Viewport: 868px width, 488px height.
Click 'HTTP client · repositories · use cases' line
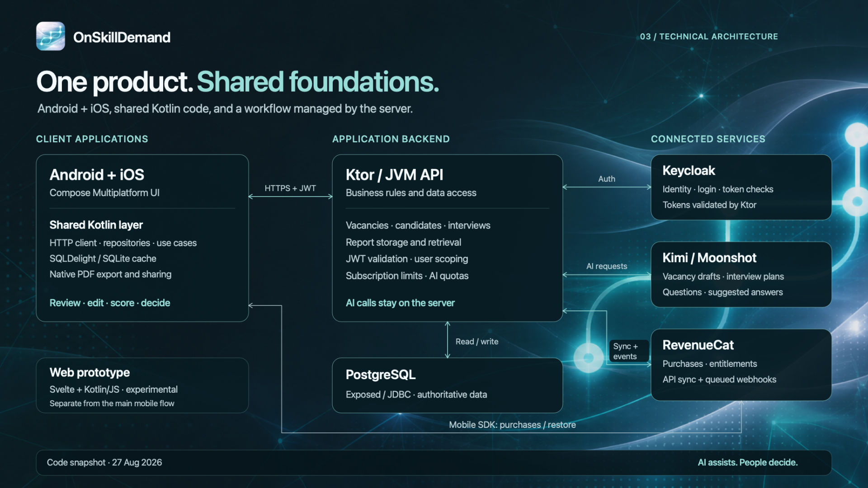tap(123, 243)
